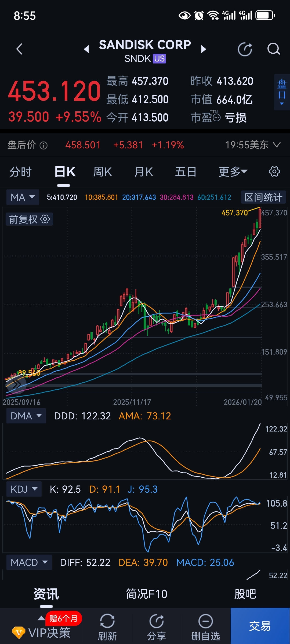Tap the 刷新 refresh icon in bottom bar

107,621
